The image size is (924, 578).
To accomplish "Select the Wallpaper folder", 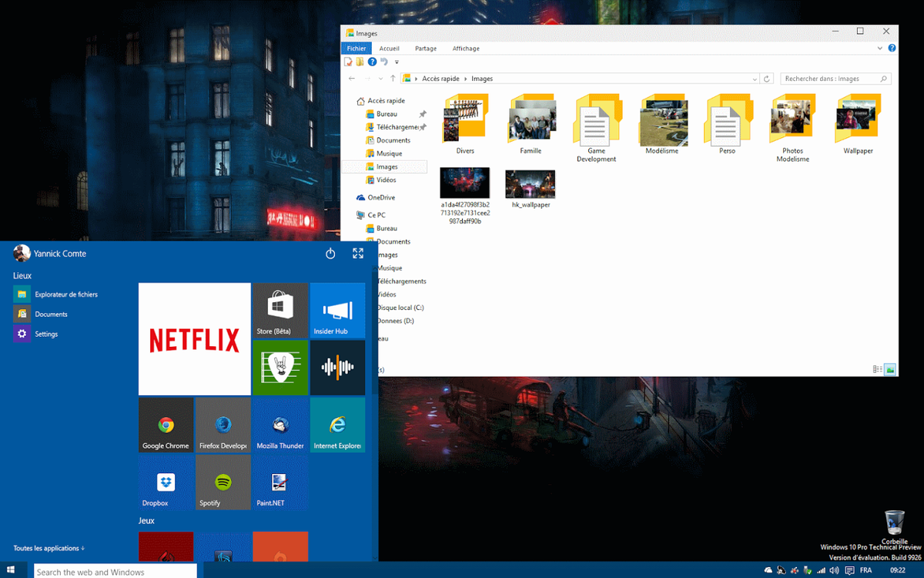I will point(858,126).
